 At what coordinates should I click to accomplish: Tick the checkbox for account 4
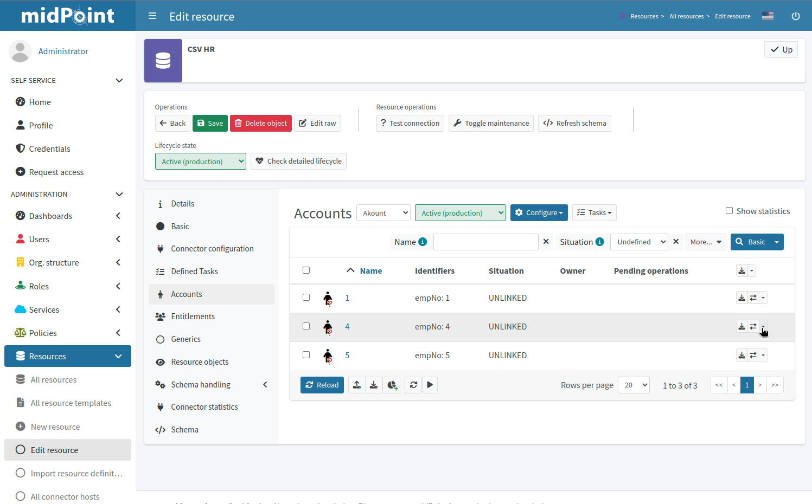(x=306, y=326)
